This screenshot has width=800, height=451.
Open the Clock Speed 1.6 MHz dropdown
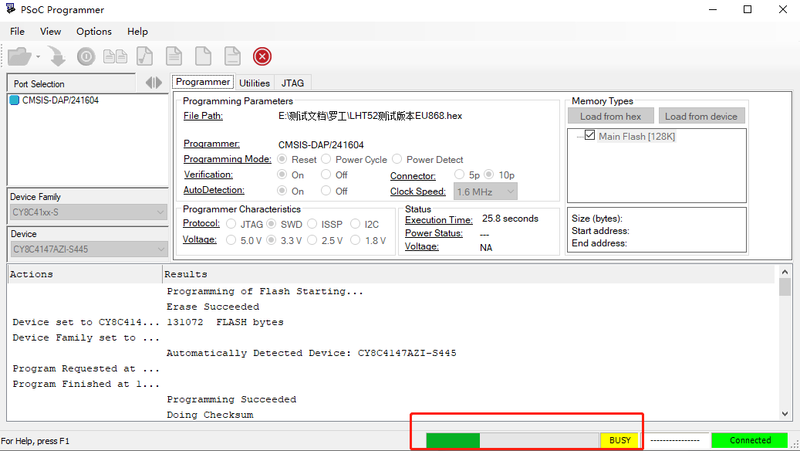point(485,192)
